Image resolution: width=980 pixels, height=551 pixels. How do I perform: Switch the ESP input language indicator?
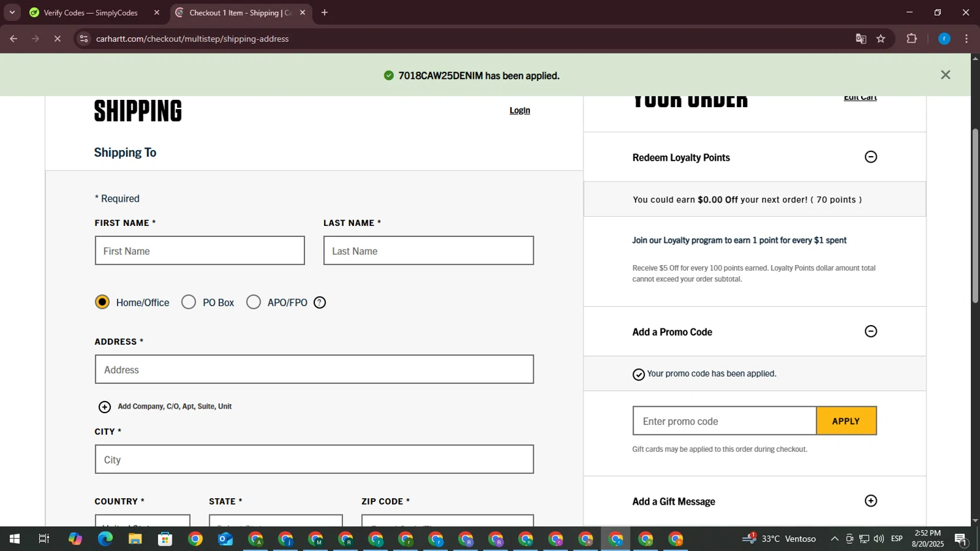[x=897, y=539]
